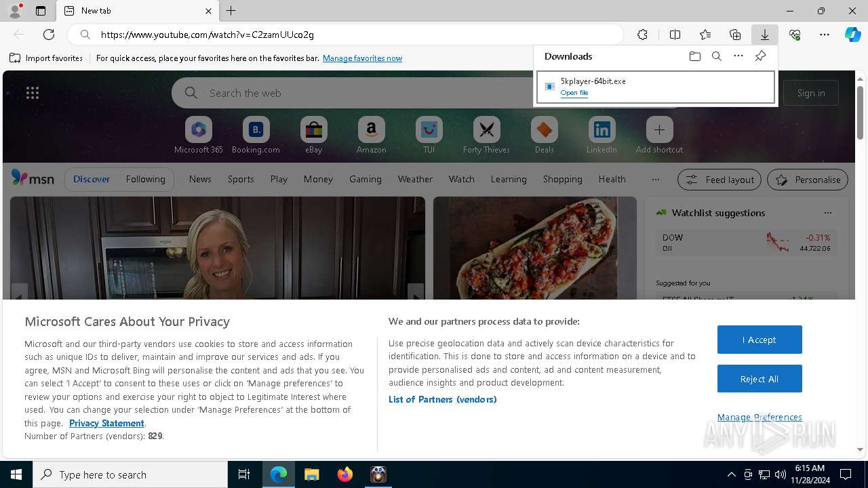Open Collections icon
This screenshot has width=868, height=488.
tap(735, 35)
